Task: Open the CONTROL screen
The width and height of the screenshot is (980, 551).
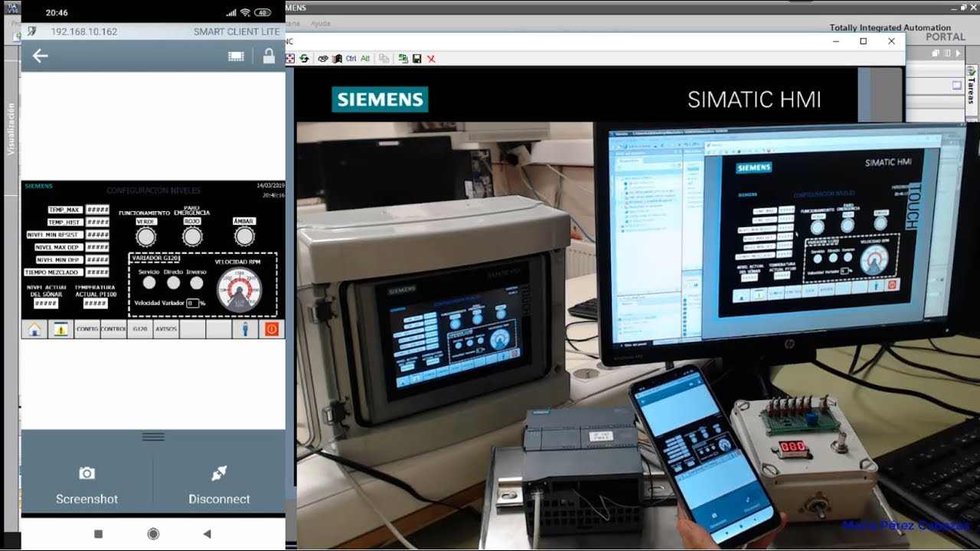Action: click(113, 329)
